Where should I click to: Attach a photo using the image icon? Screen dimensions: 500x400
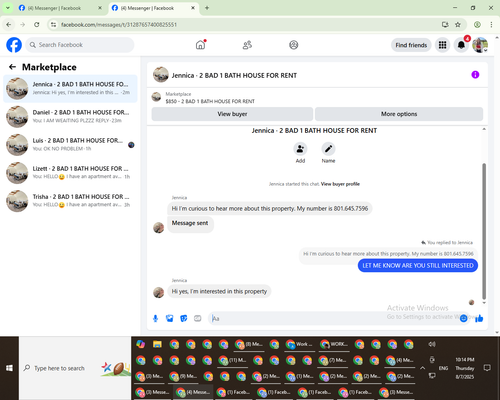click(170, 318)
